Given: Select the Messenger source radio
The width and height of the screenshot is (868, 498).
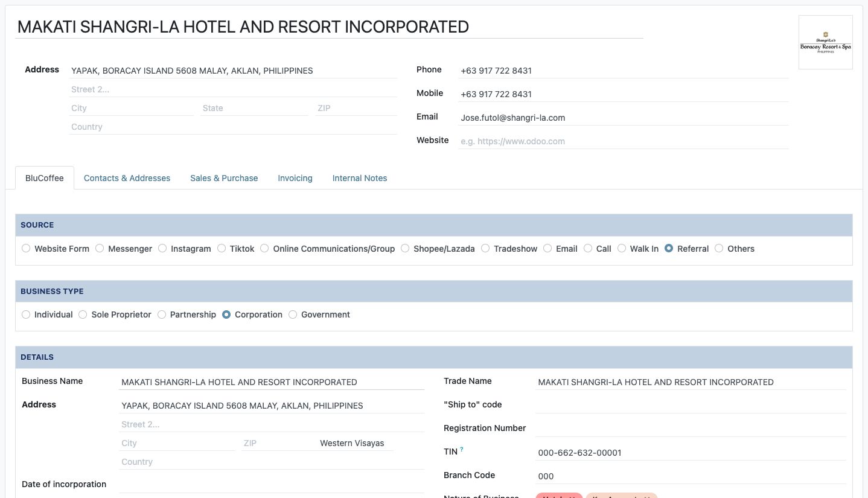Looking at the screenshot, I should [100, 248].
